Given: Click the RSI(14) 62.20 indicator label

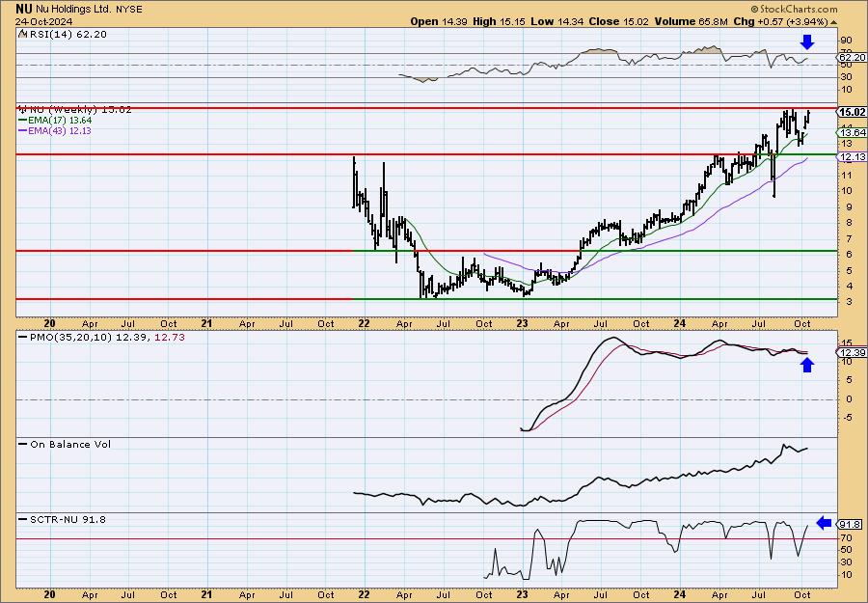Looking at the screenshot, I should click(67, 35).
